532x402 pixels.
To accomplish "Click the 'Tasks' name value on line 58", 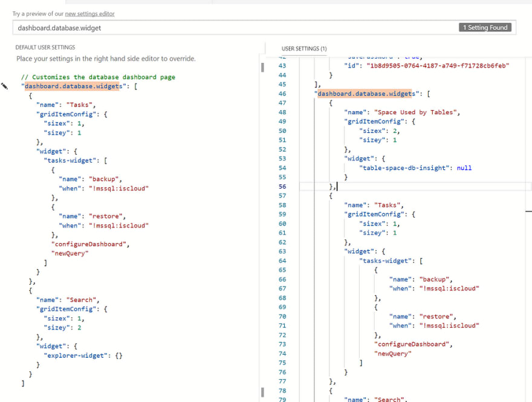I will click(387, 206).
